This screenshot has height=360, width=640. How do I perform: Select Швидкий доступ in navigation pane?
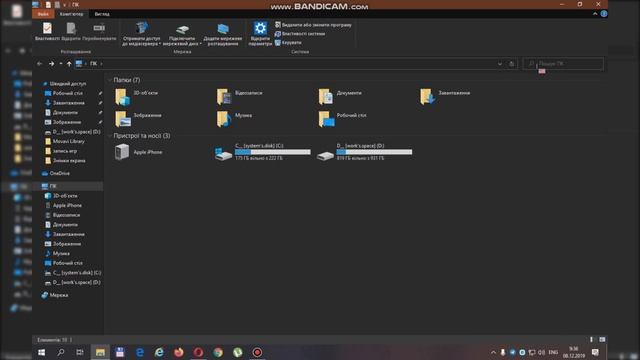(x=64, y=84)
